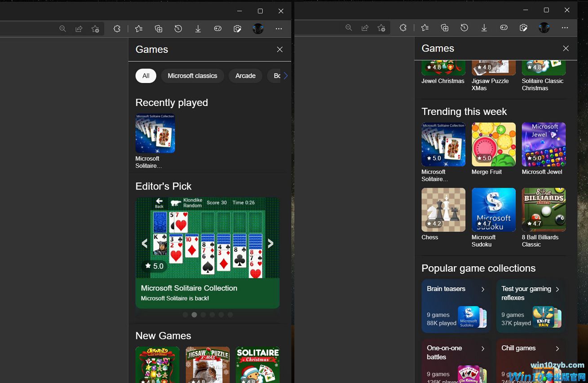Viewport: 588px width, 383px height.
Task: Open Favorites list icon in left window
Action: (x=139, y=29)
